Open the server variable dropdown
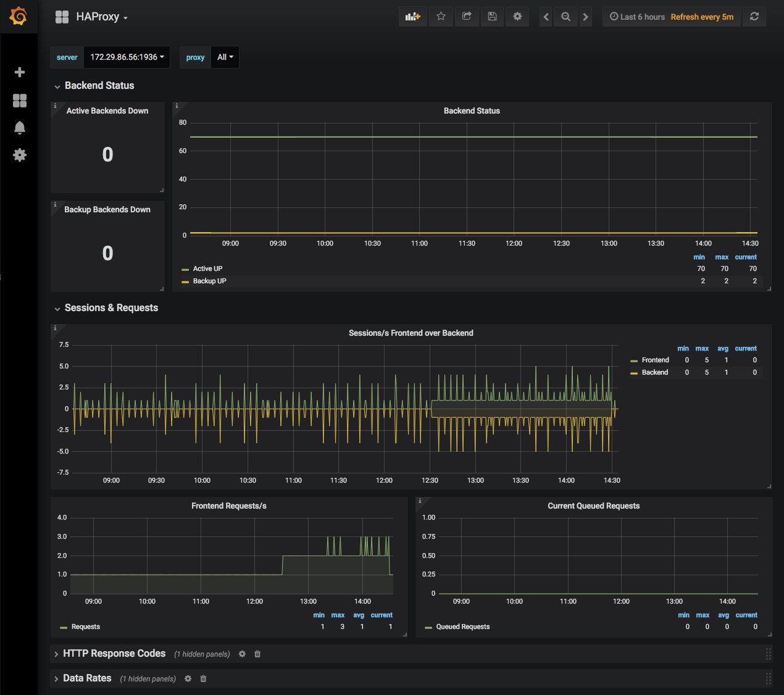 tap(127, 57)
